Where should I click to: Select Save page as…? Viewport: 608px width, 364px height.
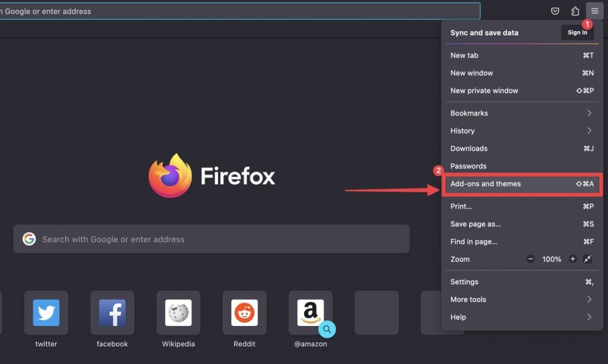click(x=522, y=224)
